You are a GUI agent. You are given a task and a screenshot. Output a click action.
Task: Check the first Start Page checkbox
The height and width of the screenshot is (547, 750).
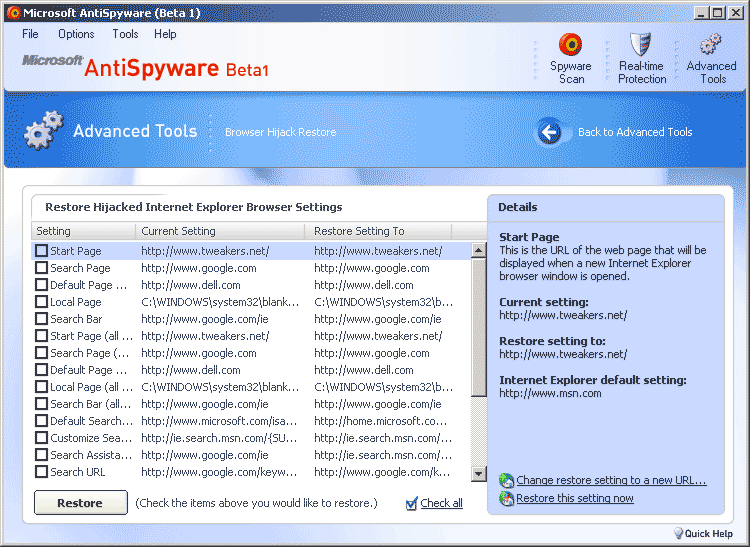[42, 251]
